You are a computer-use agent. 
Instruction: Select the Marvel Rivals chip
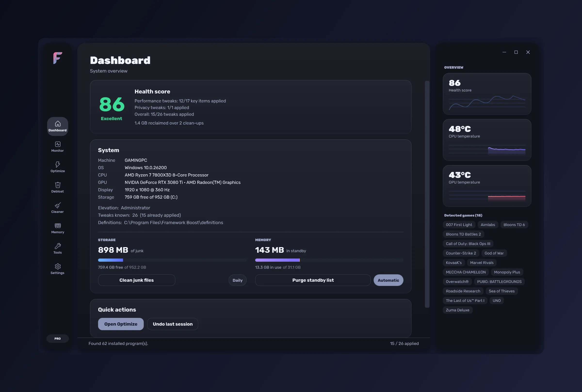[x=482, y=262]
